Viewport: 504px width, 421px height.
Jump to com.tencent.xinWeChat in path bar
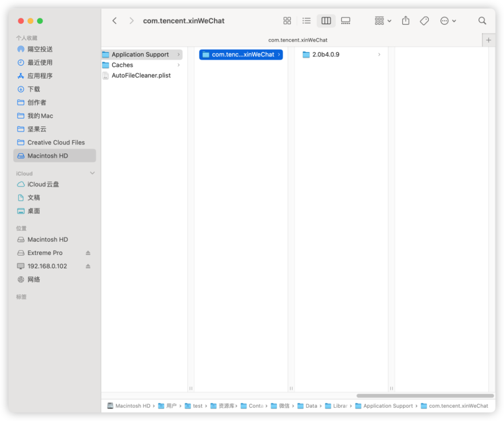pyautogui.click(x=455, y=406)
